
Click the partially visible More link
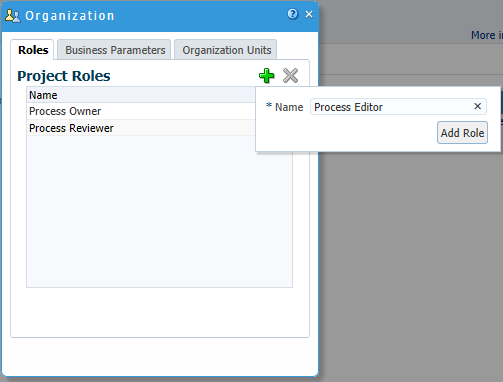[x=486, y=35]
